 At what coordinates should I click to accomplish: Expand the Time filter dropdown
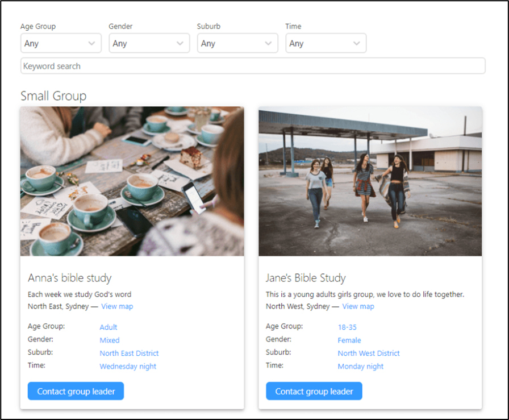(x=326, y=43)
